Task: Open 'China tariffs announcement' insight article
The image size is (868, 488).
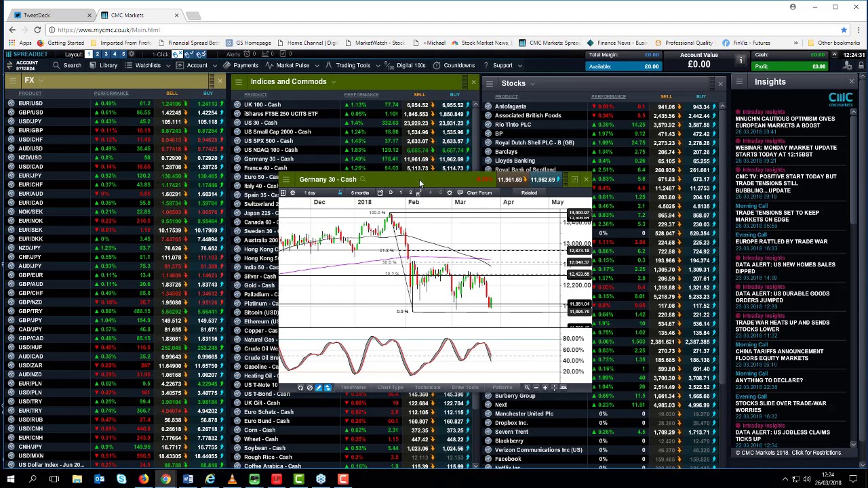Action: [x=780, y=354]
